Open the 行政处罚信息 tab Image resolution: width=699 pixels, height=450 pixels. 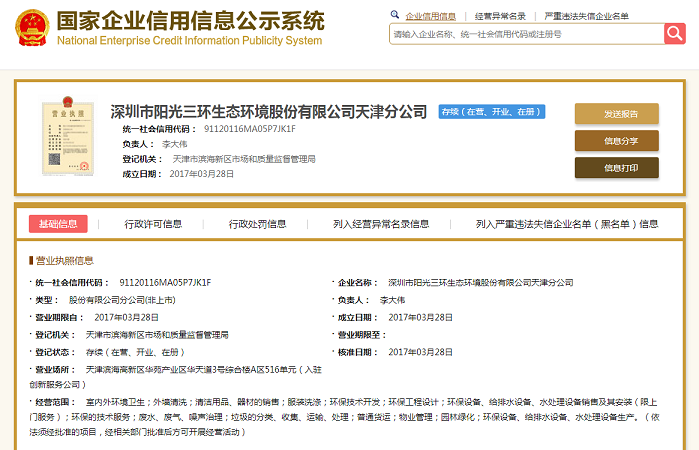(x=257, y=224)
